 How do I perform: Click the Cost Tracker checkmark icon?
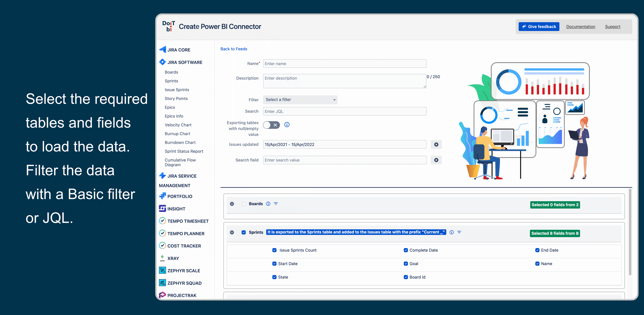click(163, 246)
